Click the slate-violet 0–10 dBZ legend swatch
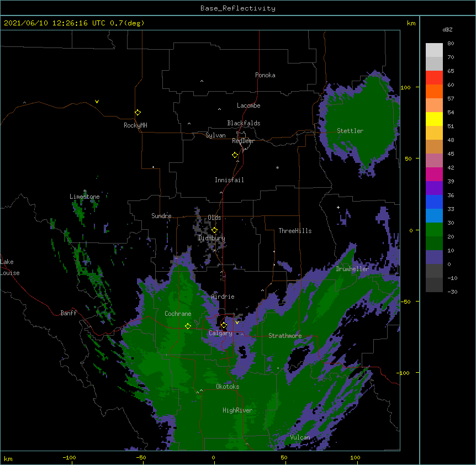476x465 pixels. [x=434, y=257]
